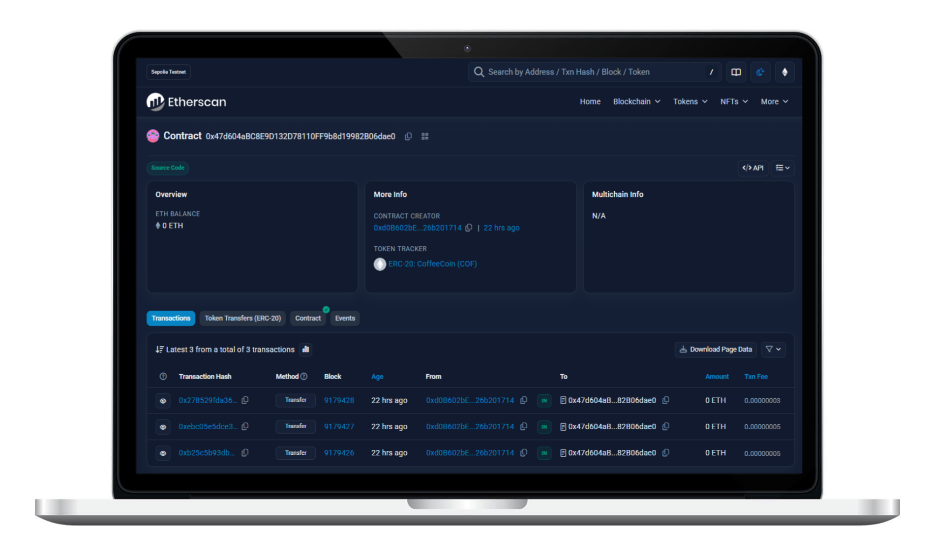This screenshot has height=560, width=932.
Task: Click the Etherscan logo
Action: [x=186, y=102]
